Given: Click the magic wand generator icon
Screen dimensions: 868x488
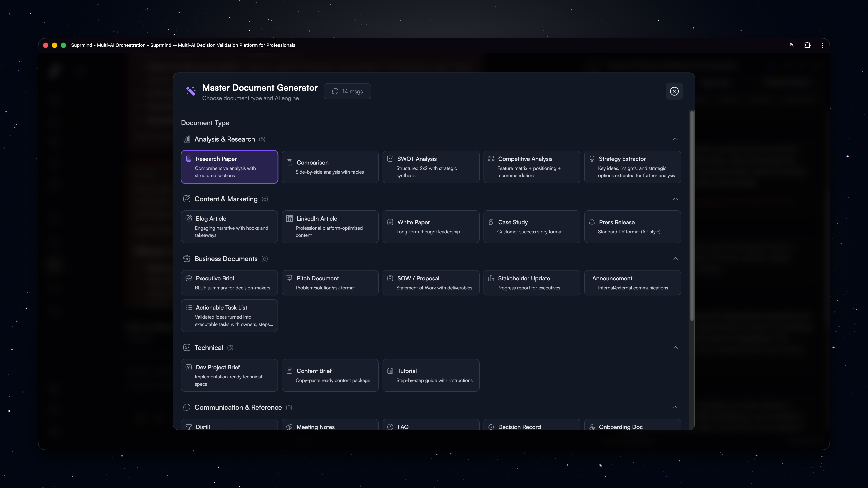Looking at the screenshot, I should point(191,91).
